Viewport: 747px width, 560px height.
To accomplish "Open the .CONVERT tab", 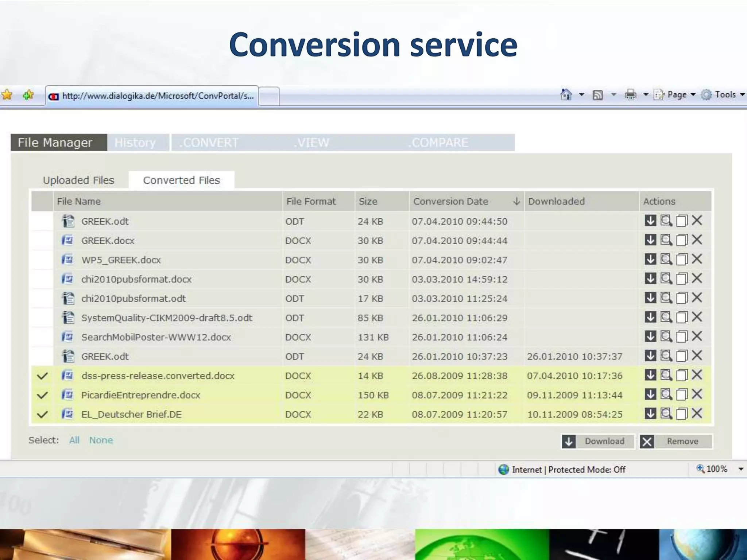I will (209, 142).
